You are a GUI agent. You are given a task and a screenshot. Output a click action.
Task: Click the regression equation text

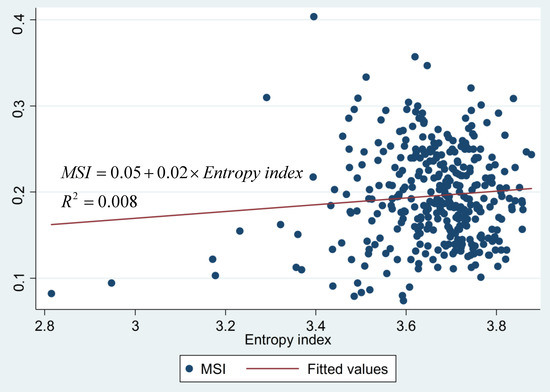pyautogui.click(x=182, y=173)
